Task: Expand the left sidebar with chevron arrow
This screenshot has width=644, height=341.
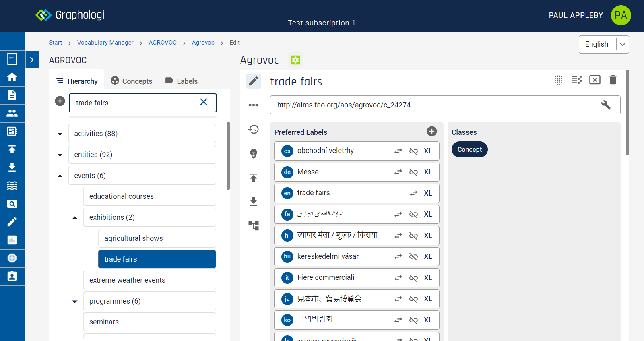Action: tap(32, 60)
